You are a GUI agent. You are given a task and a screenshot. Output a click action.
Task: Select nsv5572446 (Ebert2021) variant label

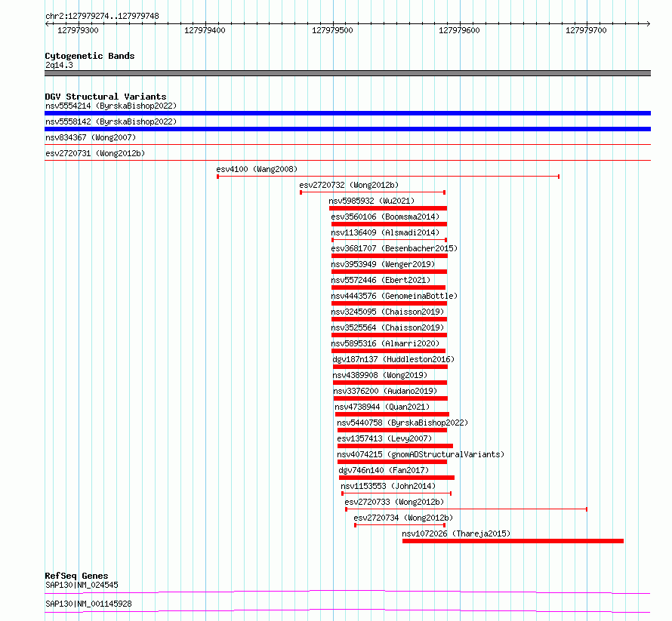[x=381, y=280]
